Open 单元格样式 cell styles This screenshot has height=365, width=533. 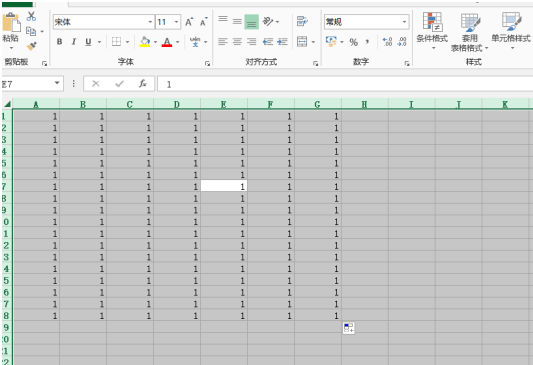pos(511,31)
